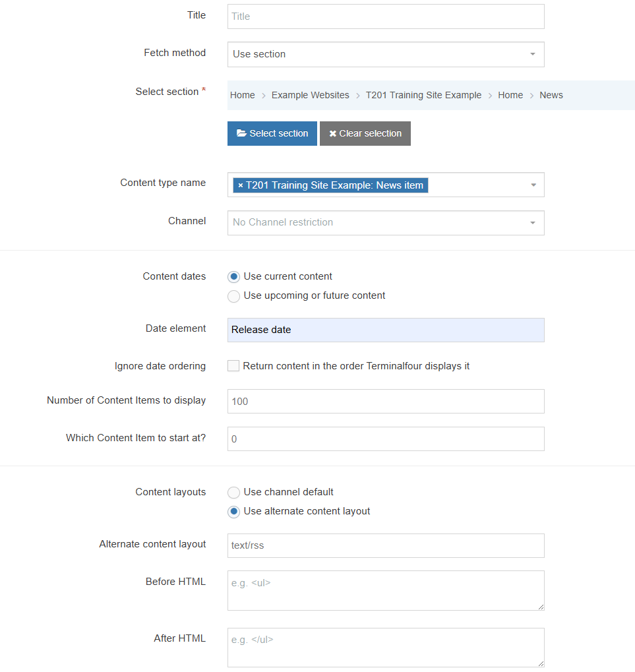Select the Use current content radio button

233,276
